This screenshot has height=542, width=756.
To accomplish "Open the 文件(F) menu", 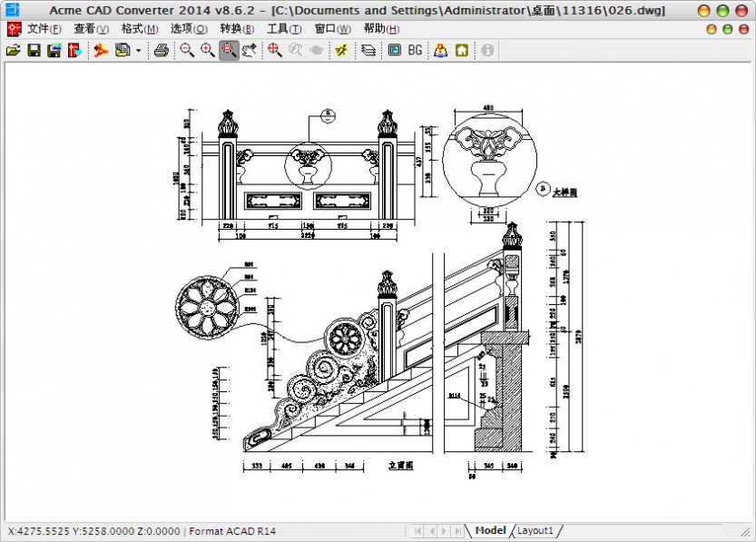I will point(44,29).
